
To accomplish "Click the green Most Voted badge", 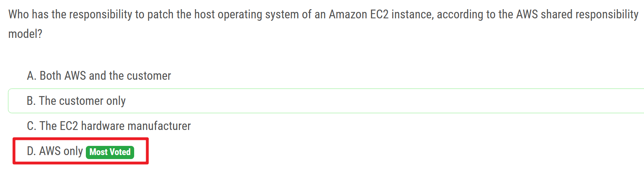I will coord(110,152).
